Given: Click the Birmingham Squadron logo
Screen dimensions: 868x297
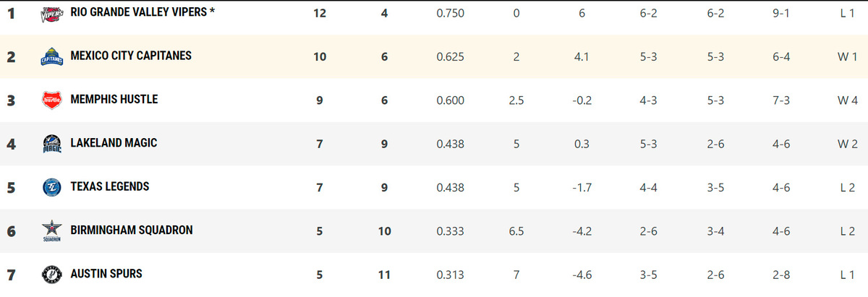Looking at the screenshot, I should pos(52,231).
